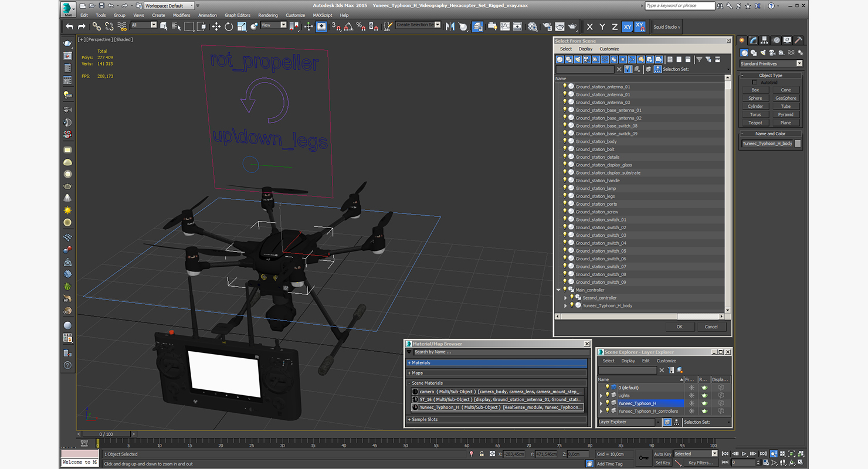This screenshot has width=868, height=469.
Task: Click the Teapot primitive button
Action: (x=755, y=123)
